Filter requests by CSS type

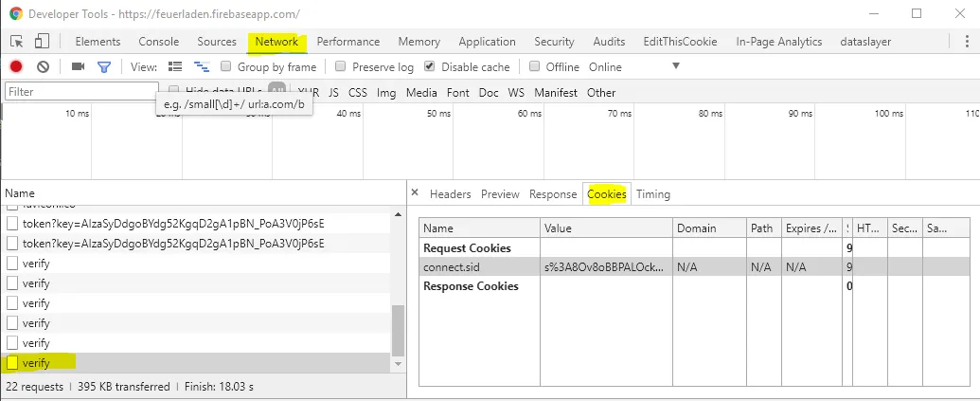pos(358,93)
